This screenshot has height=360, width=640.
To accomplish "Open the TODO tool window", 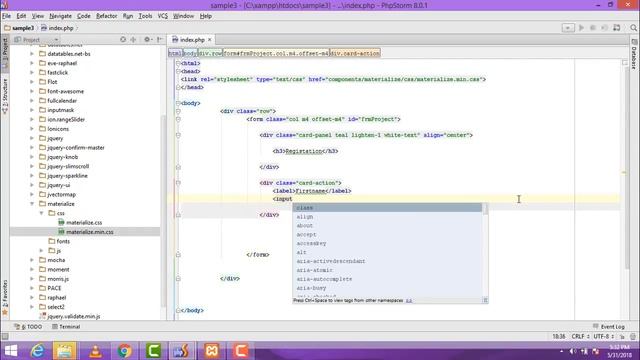I will pyautogui.click(x=28, y=327).
